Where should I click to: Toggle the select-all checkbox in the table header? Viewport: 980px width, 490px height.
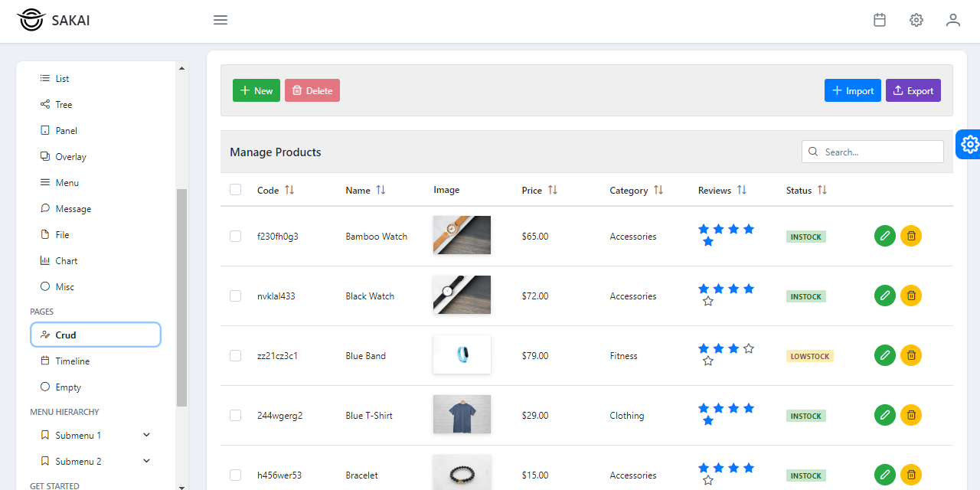point(235,189)
